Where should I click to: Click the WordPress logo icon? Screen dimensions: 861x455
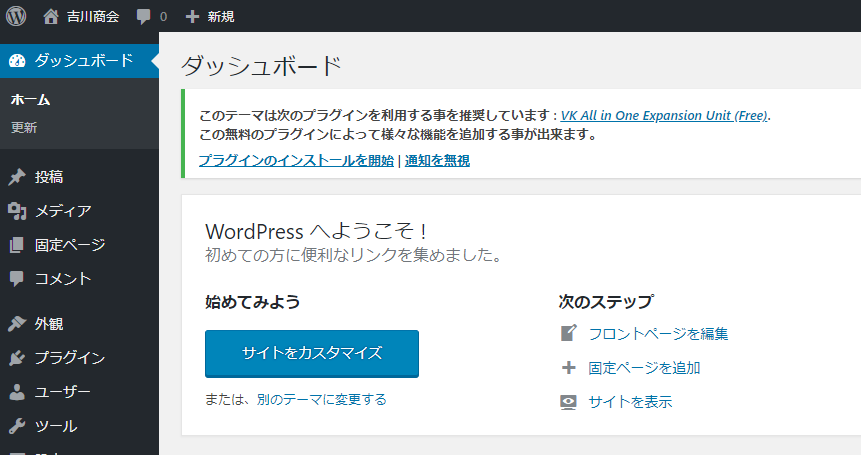point(16,16)
